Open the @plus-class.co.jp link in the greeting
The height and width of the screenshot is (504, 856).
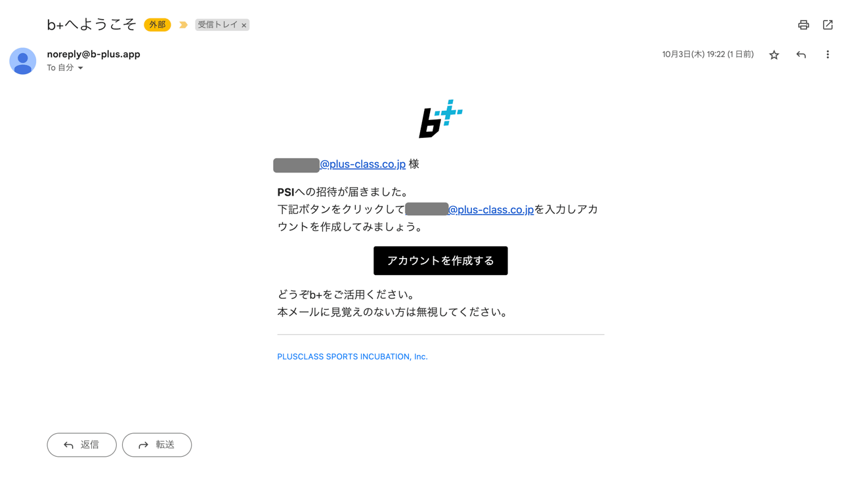tap(362, 164)
